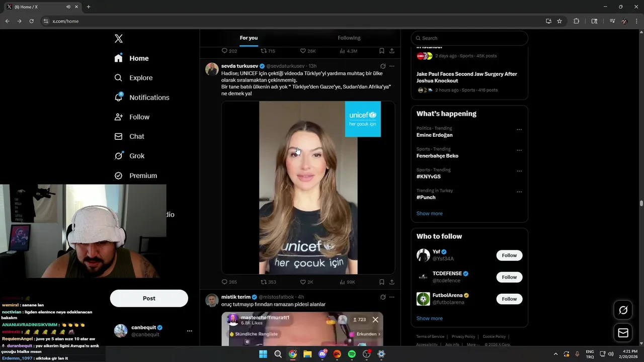Open Grok from sidebar
The height and width of the screenshot is (362, 644).
click(x=129, y=156)
